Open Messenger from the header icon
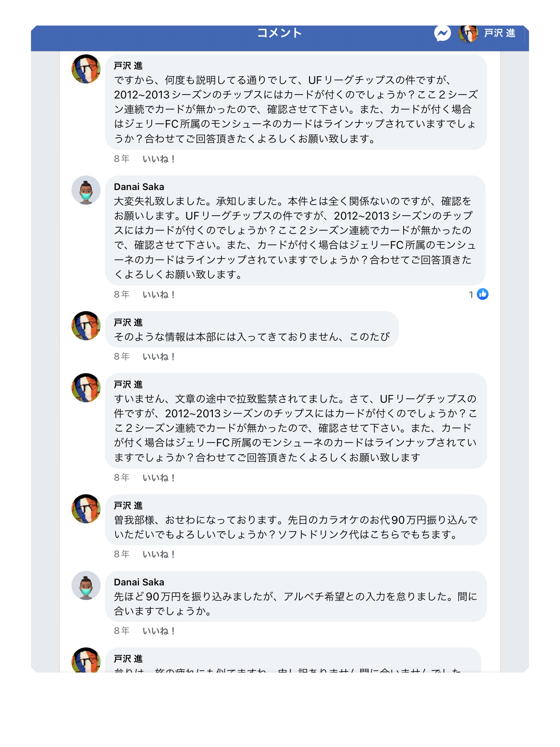Image resolution: width=560 pixels, height=747 pixels. point(442,34)
